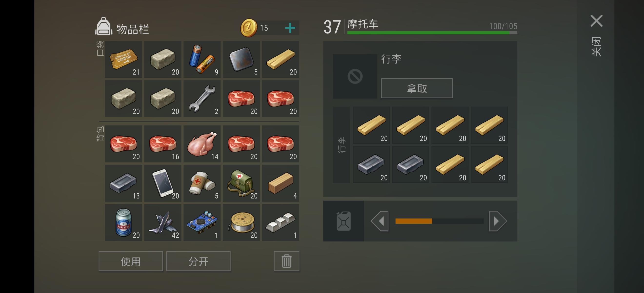644x293 pixels.
Task: Choose the beer can stack
Action: [123, 222]
